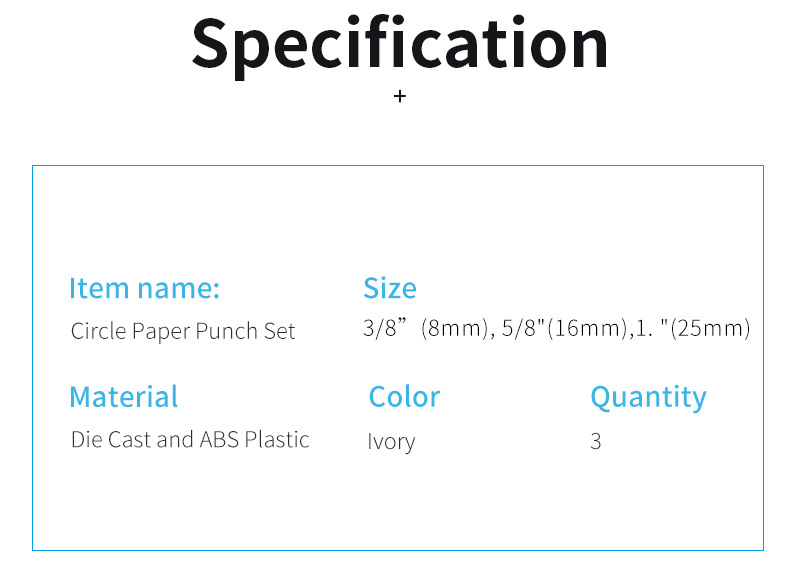Viewport: 790px width, 562px height.
Task: Click the quantity value 3
Action: click(x=596, y=442)
